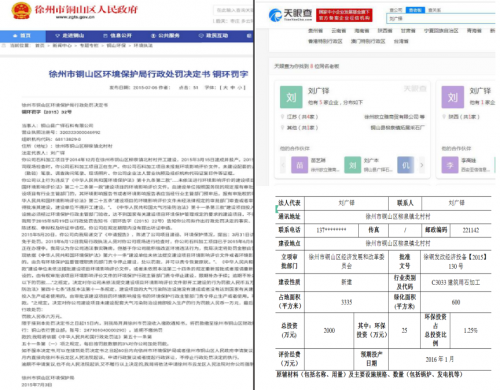The width and height of the screenshot is (500, 390).
Task: Open the 信息公开 navigation menu
Action: 118,36
